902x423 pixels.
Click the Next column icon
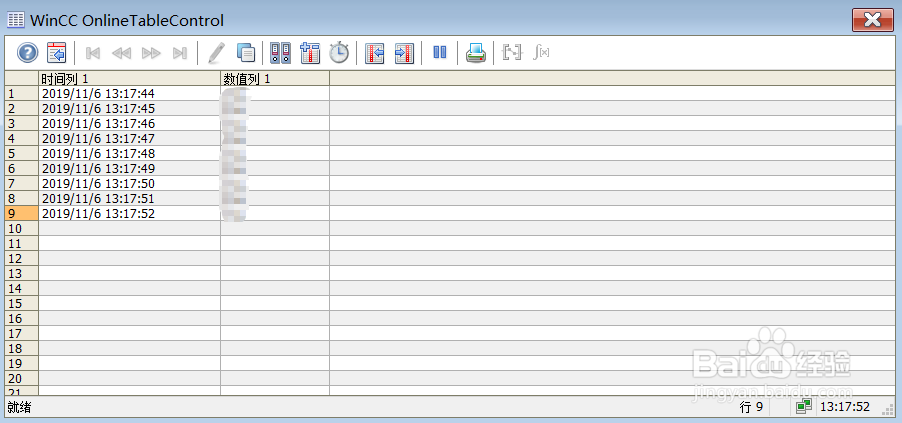pyautogui.click(x=404, y=53)
